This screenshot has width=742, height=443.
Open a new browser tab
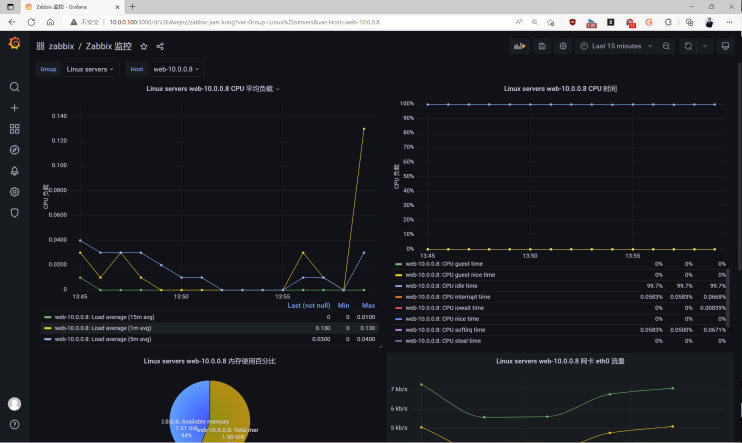tap(132, 7)
